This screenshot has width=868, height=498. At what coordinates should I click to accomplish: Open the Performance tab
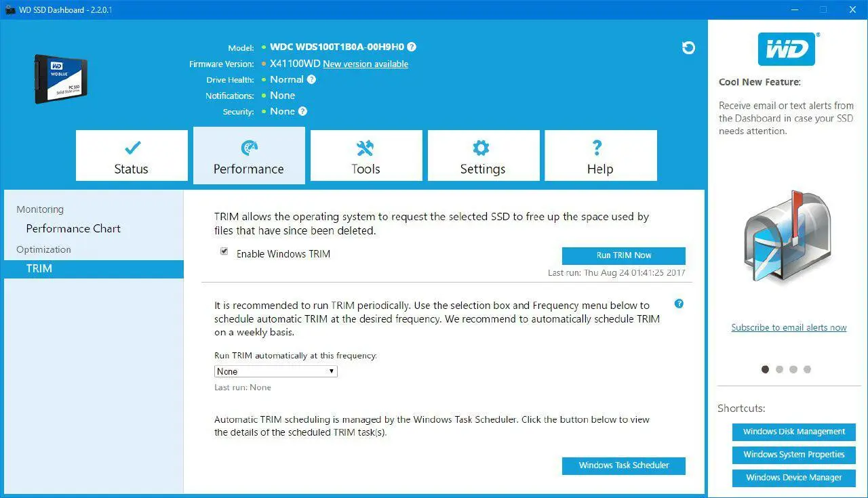point(249,156)
